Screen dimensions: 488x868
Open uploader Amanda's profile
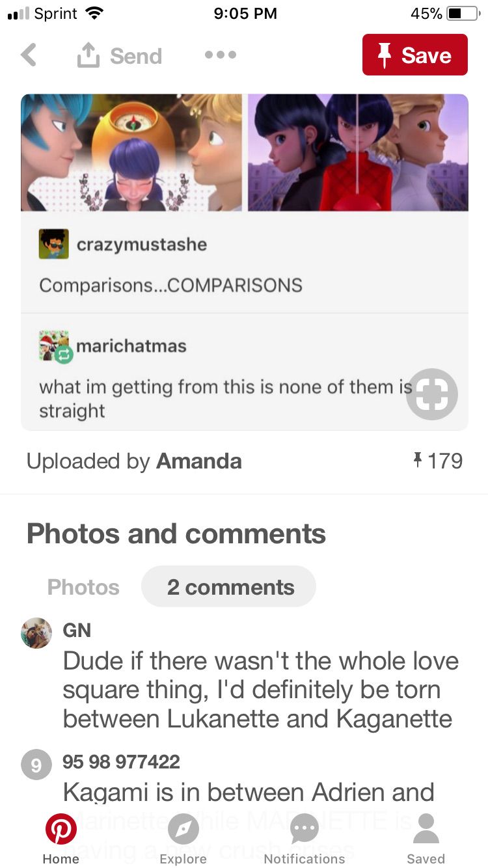(x=199, y=461)
